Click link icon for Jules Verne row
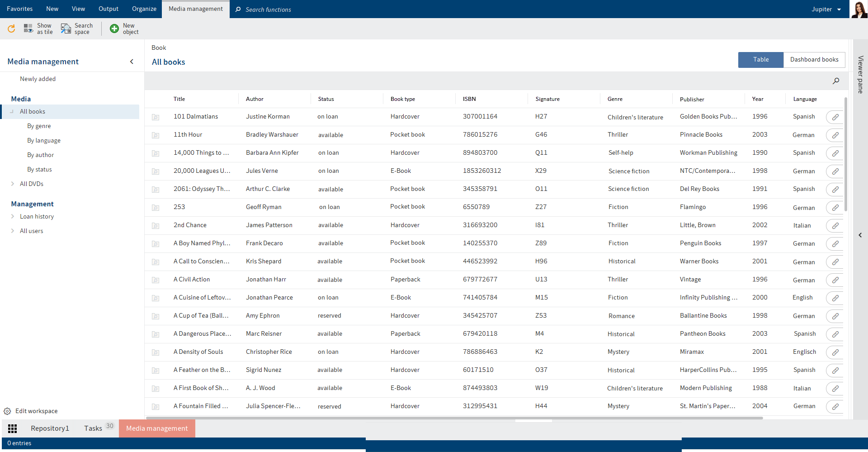The width and height of the screenshot is (868, 452). click(x=835, y=171)
